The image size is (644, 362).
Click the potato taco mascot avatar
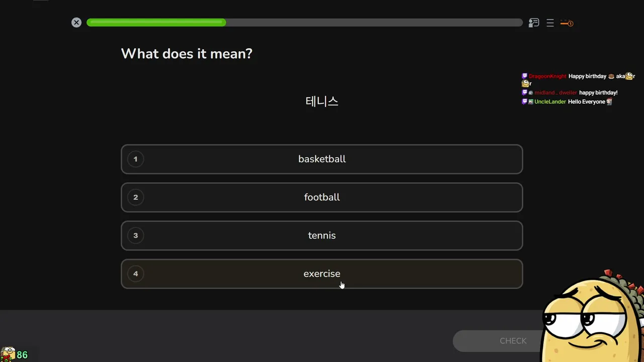(593, 317)
